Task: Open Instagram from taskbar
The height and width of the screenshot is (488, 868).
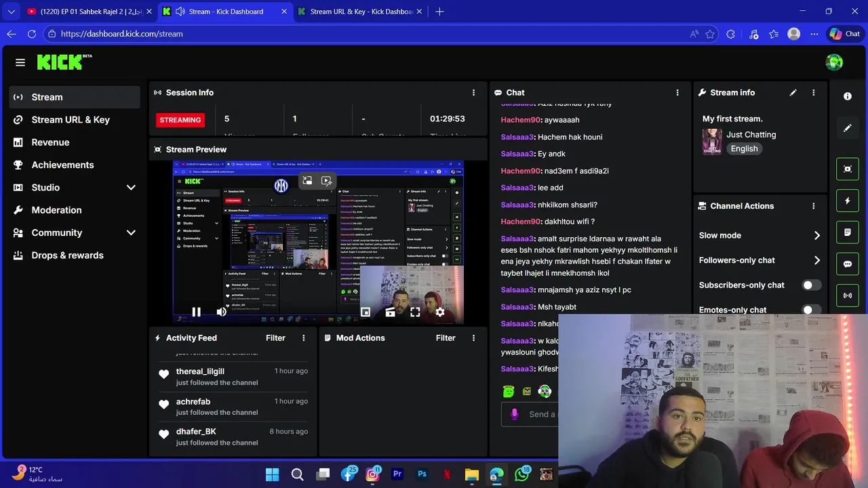Action: pyautogui.click(x=372, y=474)
